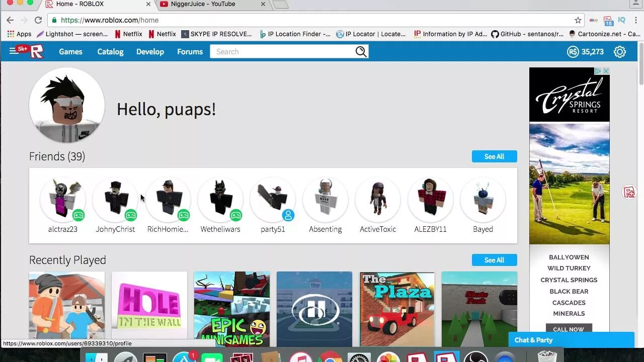Click the browser address bar URL

click(x=110, y=20)
